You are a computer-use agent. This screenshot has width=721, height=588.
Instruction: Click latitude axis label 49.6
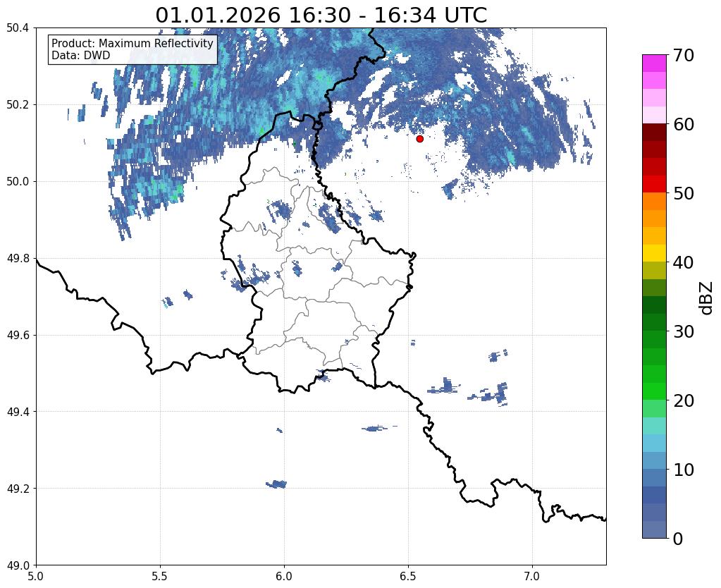point(18,336)
